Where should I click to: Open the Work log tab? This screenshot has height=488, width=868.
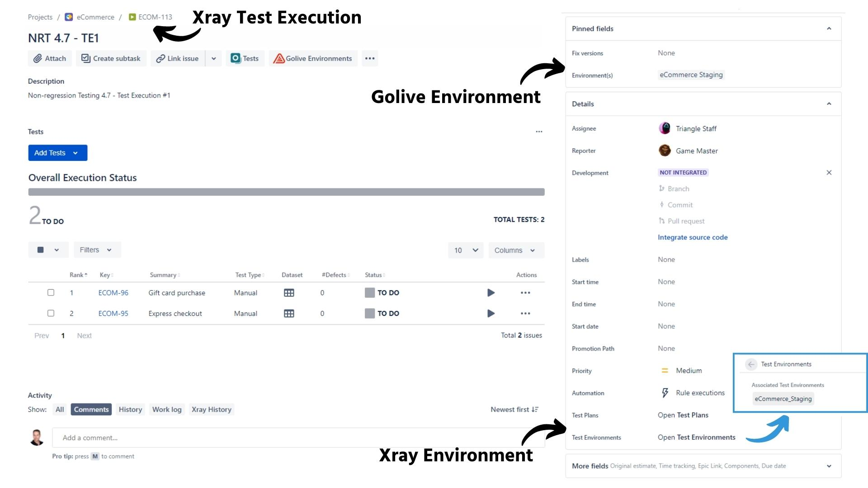(167, 409)
